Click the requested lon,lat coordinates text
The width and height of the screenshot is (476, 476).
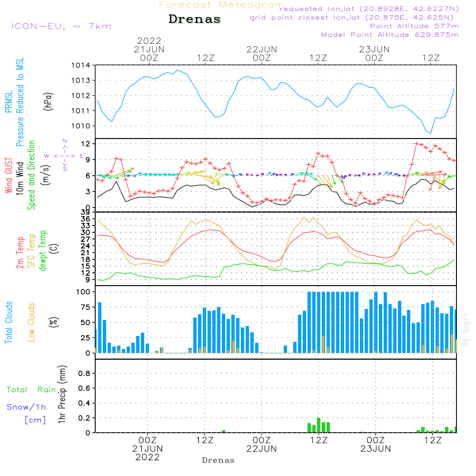click(369, 9)
